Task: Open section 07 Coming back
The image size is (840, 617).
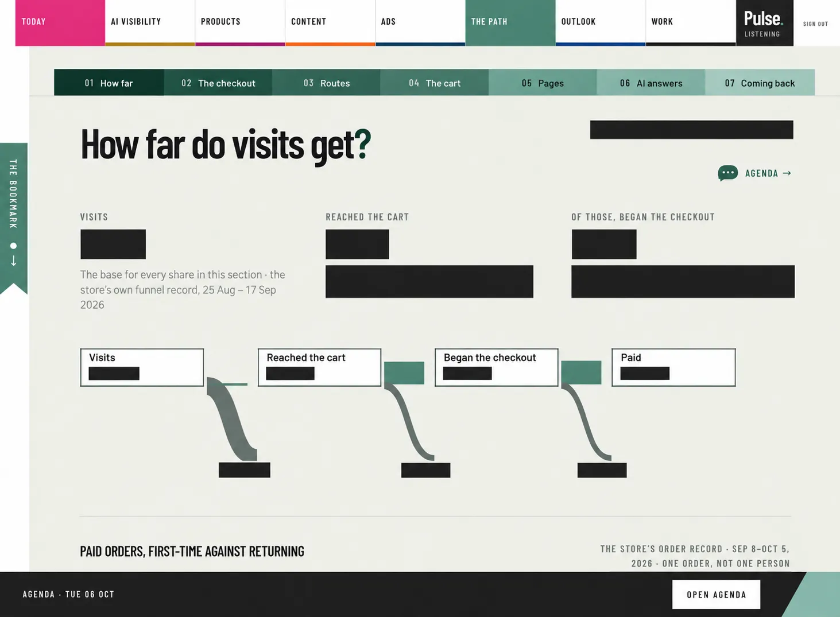Action: point(760,83)
